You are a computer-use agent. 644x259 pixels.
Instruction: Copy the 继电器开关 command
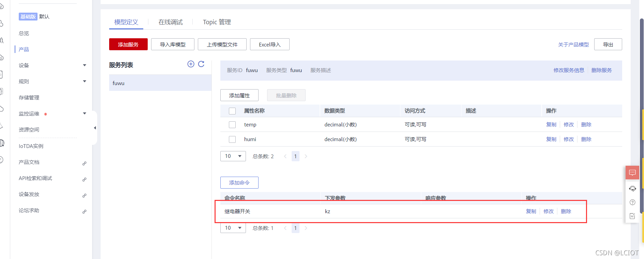pos(531,211)
